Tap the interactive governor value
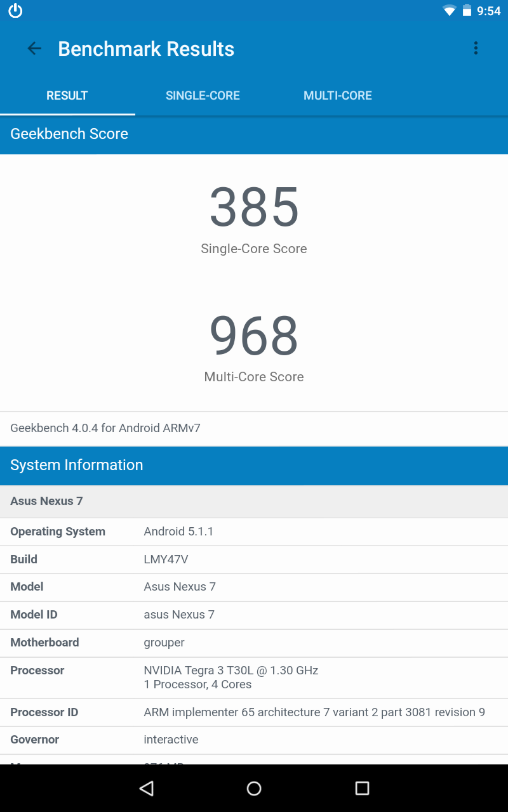The width and height of the screenshot is (508, 812). click(171, 740)
